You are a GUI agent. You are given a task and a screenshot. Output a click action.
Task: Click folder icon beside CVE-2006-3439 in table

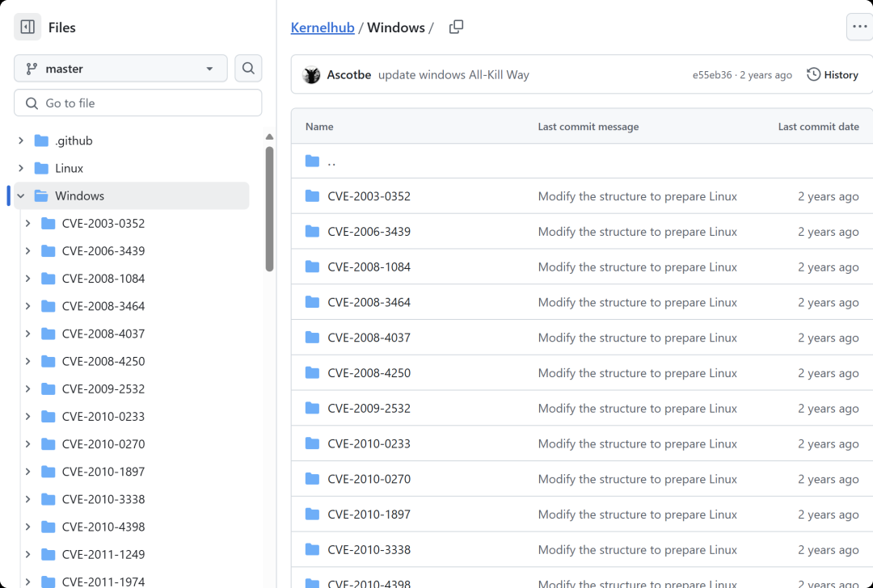(312, 232)
